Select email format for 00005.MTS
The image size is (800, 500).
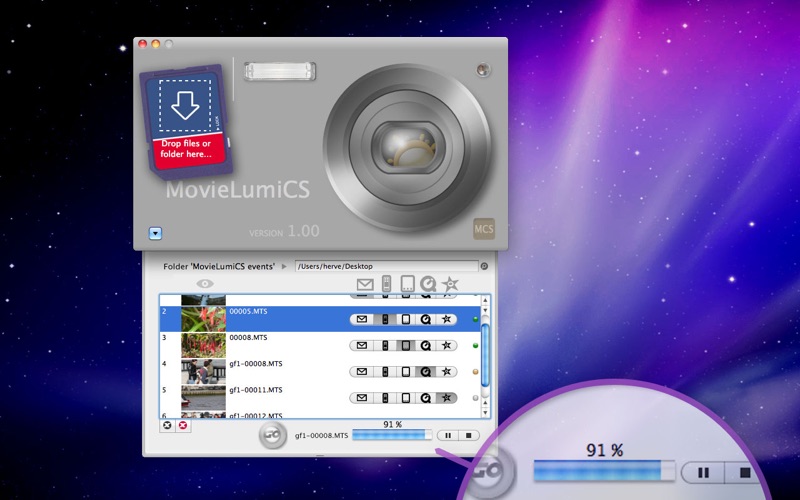coord(362,319)
